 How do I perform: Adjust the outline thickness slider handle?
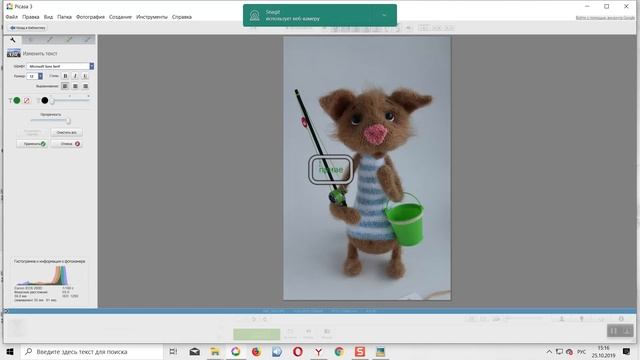point(52,101)
